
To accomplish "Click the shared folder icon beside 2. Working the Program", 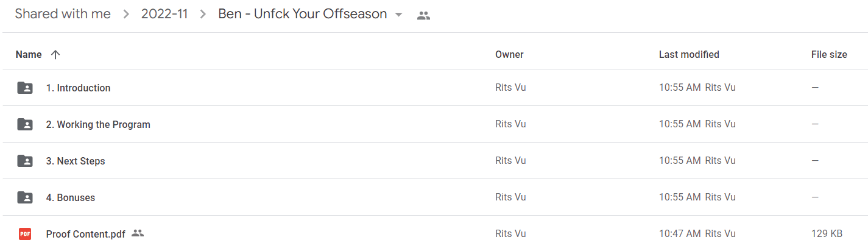I will pos(25,124).
